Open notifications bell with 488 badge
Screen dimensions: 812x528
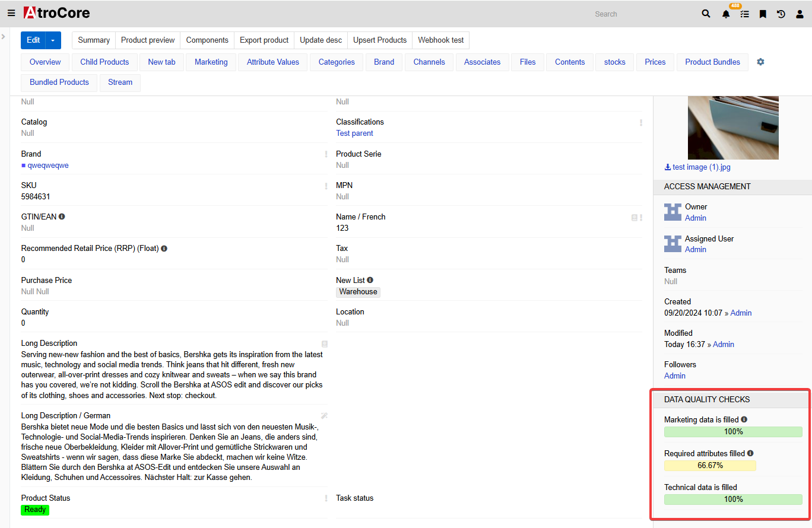click(x=726, y=14)
